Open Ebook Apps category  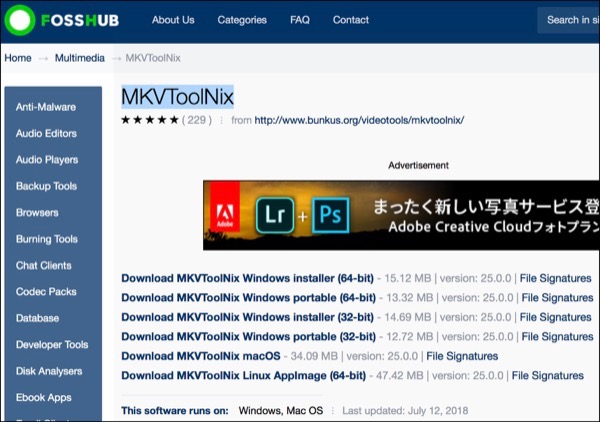[x=44, y=398]
